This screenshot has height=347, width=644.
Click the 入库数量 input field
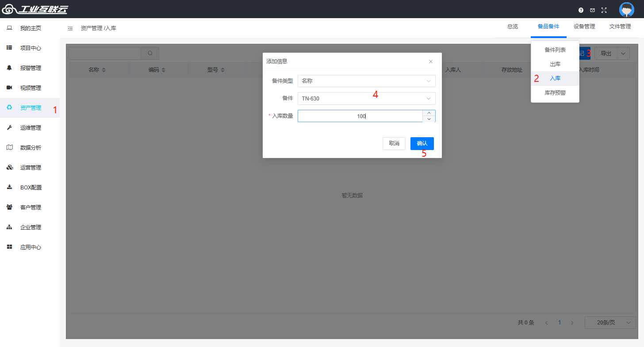360,116
